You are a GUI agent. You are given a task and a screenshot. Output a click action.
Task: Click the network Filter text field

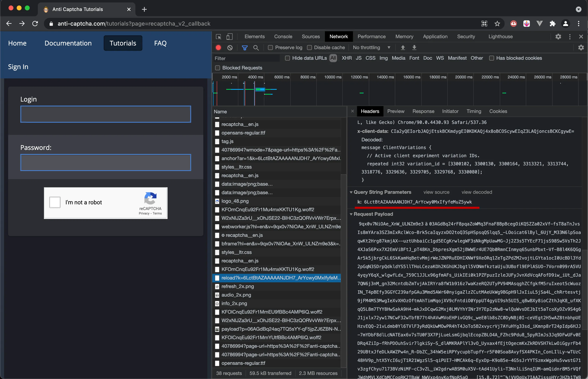tap(247, 58)
